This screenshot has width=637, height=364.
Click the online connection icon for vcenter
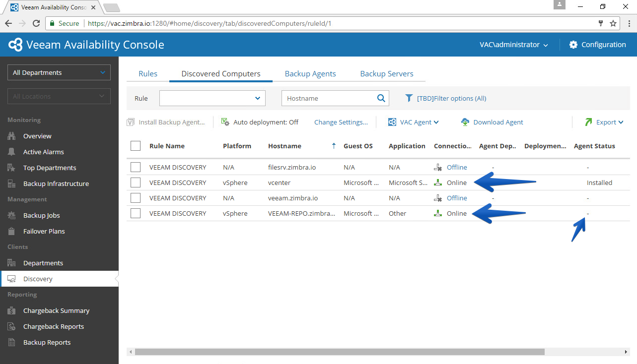pyautogui.click(x=438, y=182)
